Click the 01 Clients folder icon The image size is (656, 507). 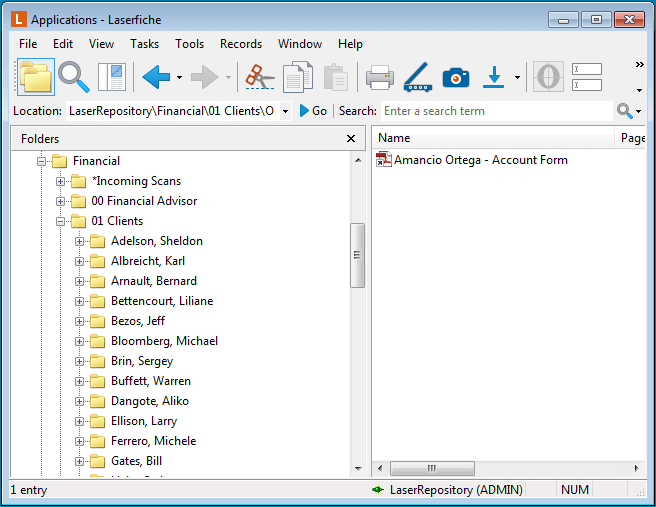coord(79,221)
